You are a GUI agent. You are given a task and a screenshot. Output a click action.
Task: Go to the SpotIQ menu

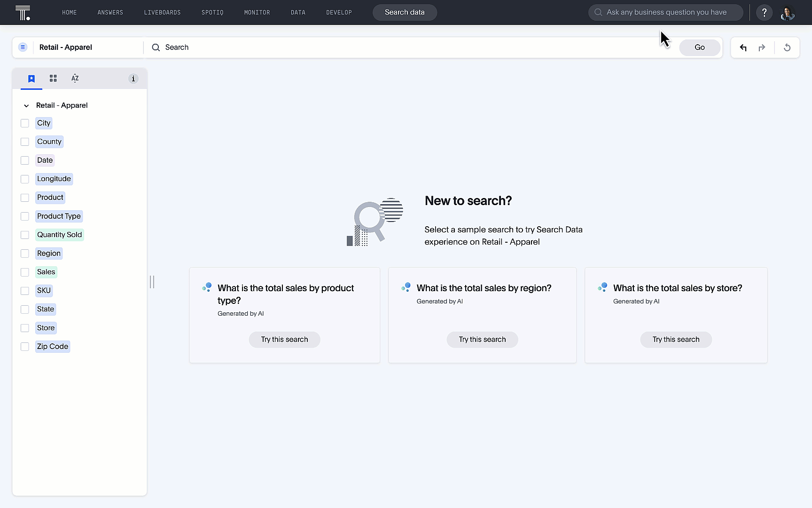[x=212, y=13]
